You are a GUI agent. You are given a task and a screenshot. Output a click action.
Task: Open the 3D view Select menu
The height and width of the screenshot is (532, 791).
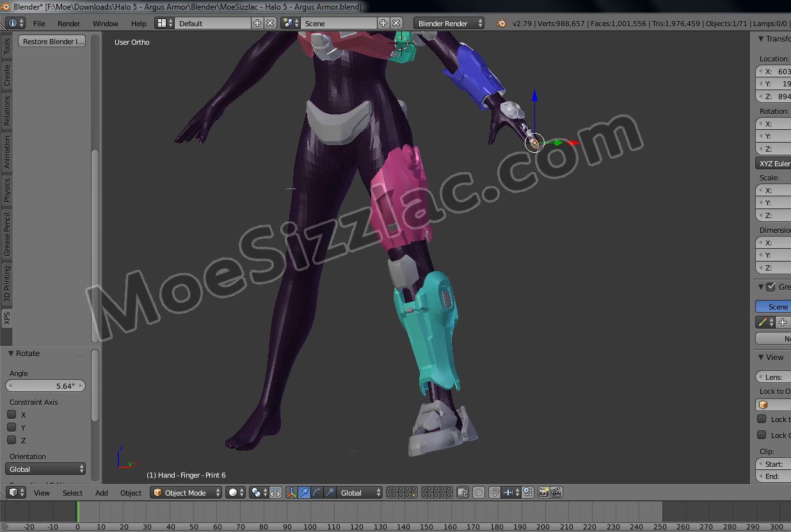(73, 492)
